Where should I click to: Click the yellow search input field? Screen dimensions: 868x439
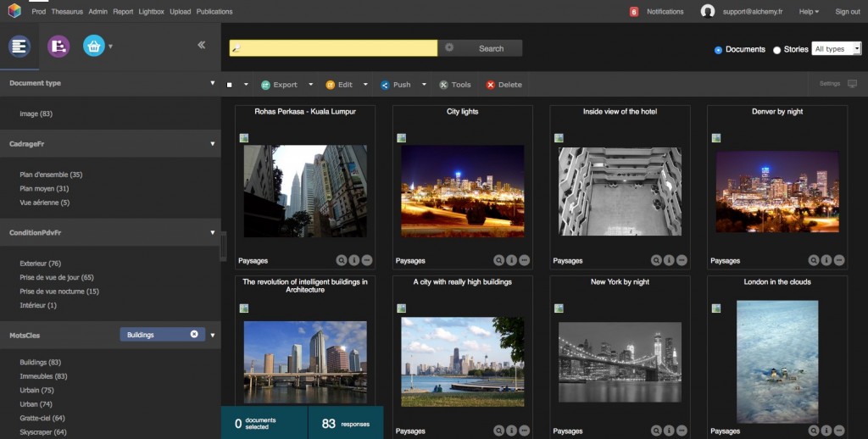point(333,48)
